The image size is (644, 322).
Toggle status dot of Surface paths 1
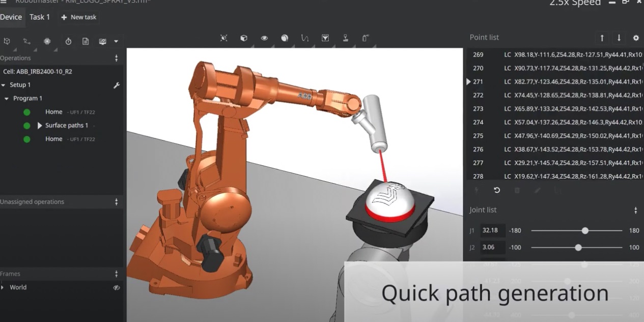point(26,125)
